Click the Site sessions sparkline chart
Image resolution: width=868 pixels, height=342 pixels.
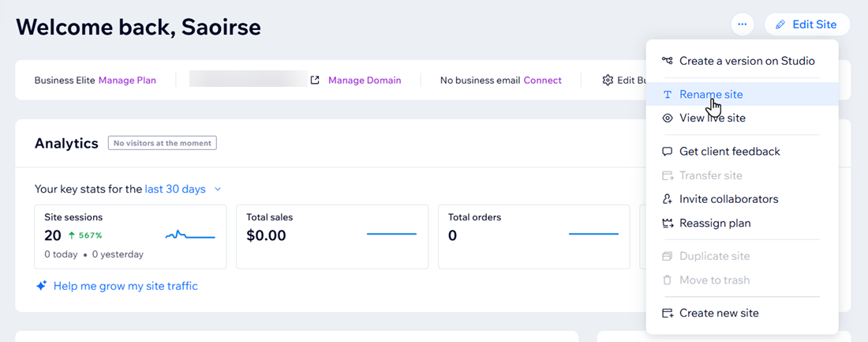pyautogui.click(x=190, y=235)
